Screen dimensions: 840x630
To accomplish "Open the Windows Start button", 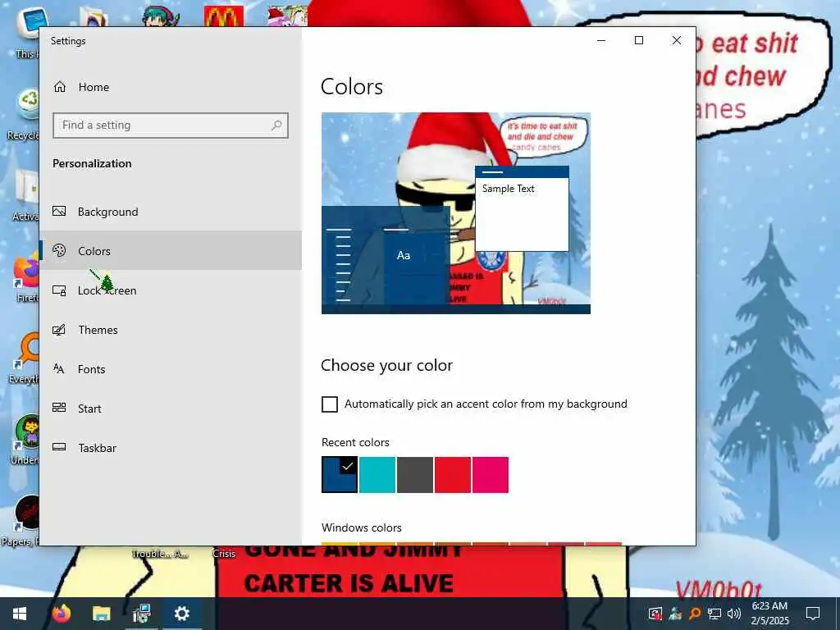I will tap(20, 614).
